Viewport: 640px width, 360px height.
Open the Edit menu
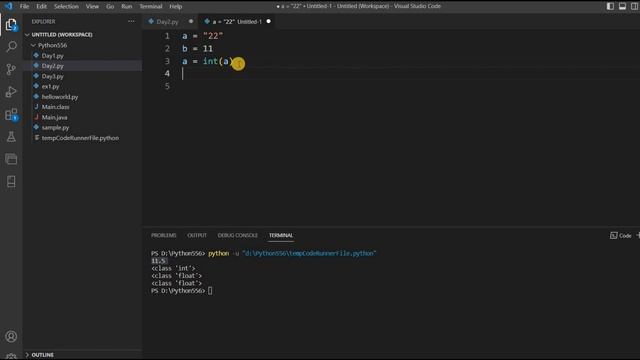tap(42, 7)
